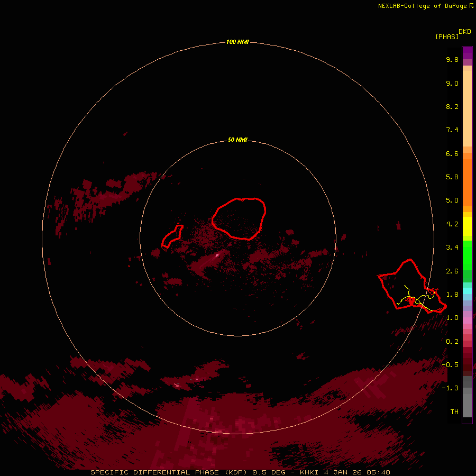
Task: Click the 05:40 timestamp
Action: [378, 472]
